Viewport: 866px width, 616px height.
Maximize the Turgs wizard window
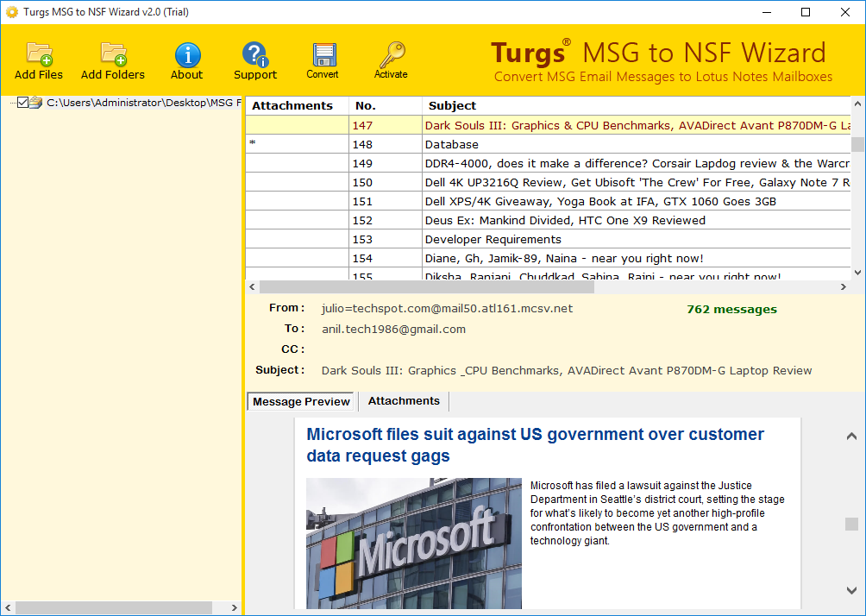(806, 12)
